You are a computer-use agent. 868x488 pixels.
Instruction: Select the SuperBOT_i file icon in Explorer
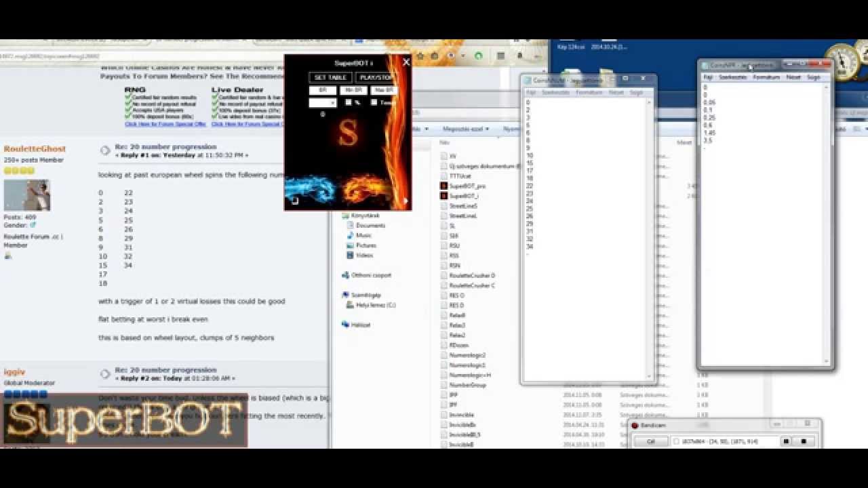coord(444,196)
